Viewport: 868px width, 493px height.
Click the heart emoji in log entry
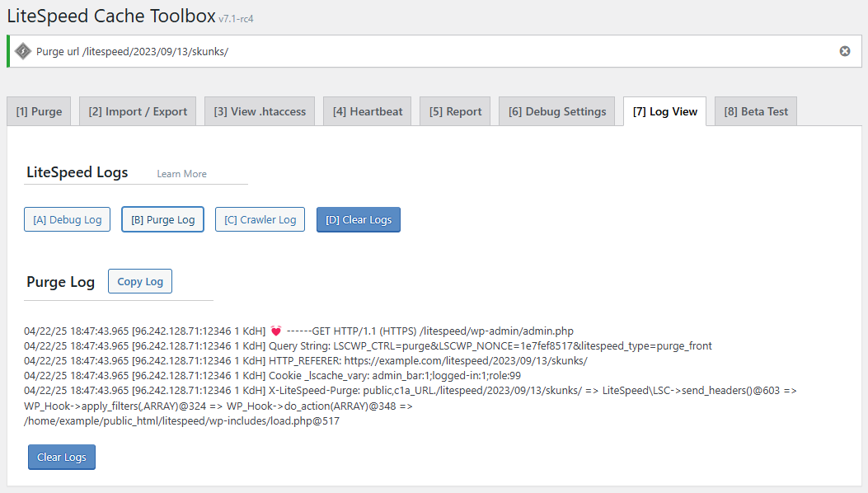(x=275, y=331)
